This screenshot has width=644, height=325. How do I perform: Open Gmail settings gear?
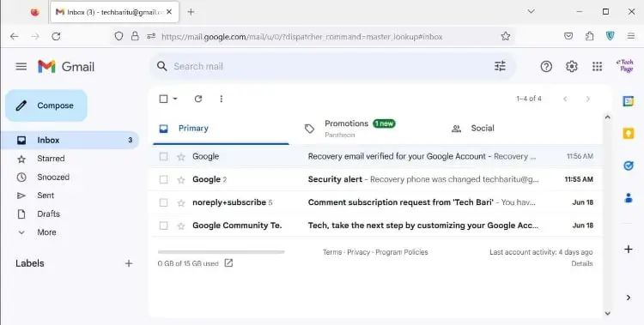(x=571, y=66)
